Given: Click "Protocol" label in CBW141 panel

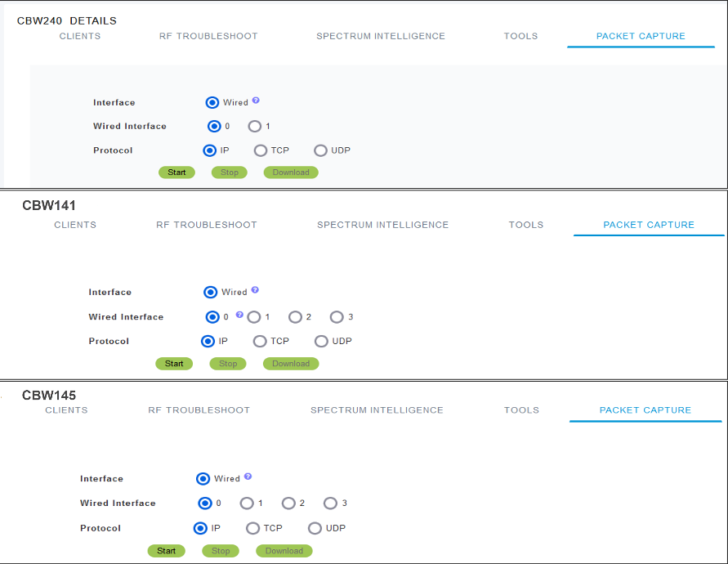Looking at the screenshot, I should [109, 342].
